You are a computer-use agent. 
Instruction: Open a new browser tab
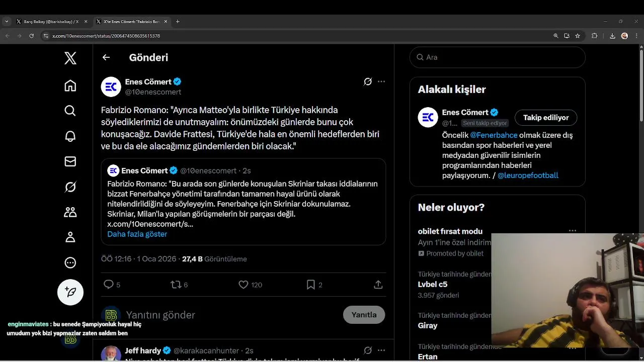click(178, 22)
